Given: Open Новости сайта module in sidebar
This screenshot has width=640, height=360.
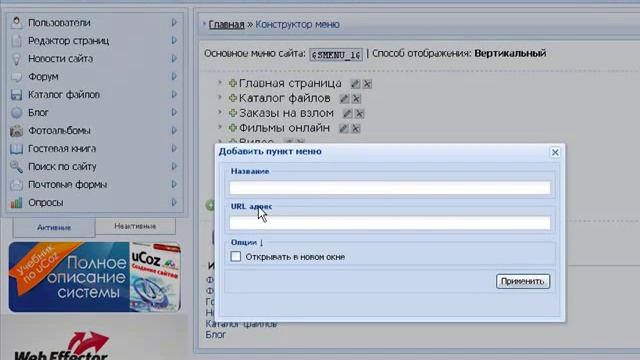Looking at the screenshot, I should pos(60,59).
